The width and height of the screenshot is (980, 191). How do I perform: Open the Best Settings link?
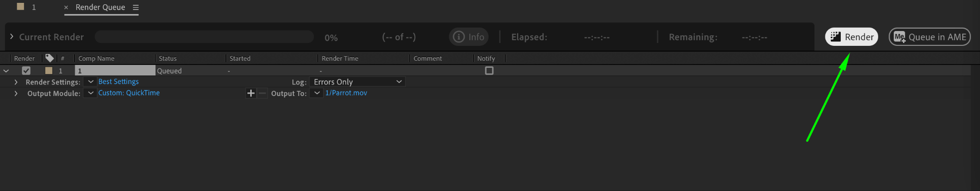tap(118, 82)
